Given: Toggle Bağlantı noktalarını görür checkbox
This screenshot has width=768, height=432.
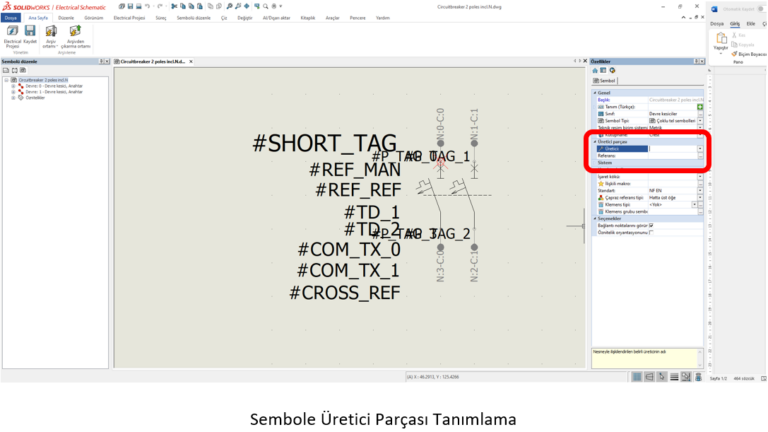Looking at the screenshot, I should click(652, 226).
